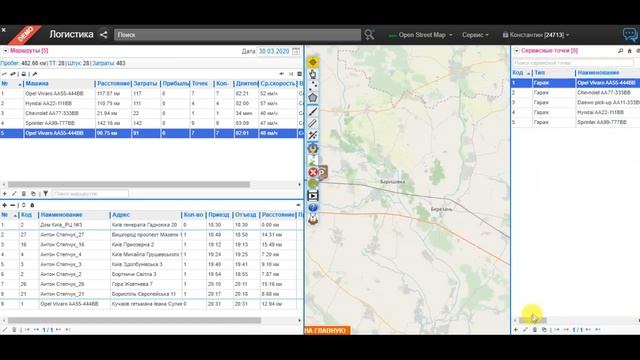Select the crossed lines tool on map
The image size is (640, 360).
[313, 135]
